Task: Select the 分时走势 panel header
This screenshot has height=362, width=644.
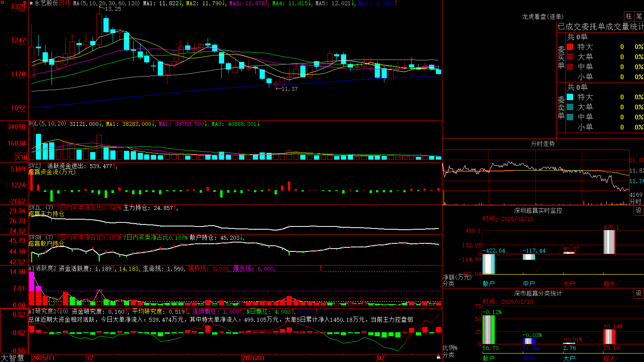Action: coord(543,144)
